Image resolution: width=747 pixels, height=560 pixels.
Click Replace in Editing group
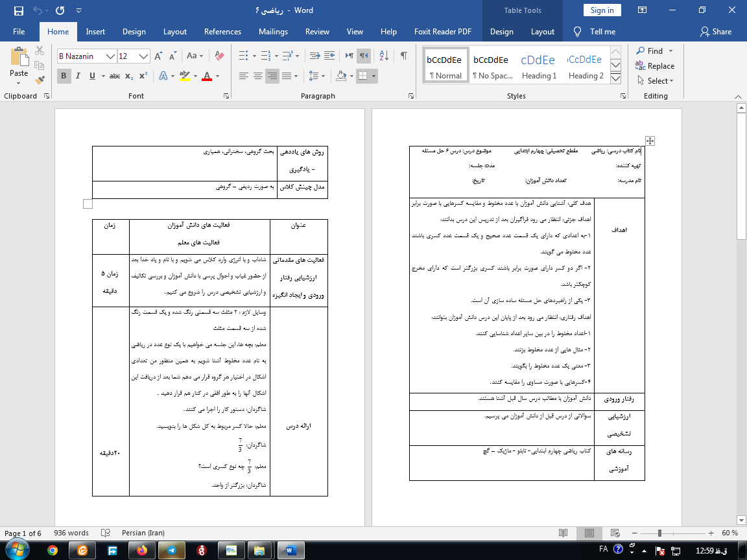point(656,66)
